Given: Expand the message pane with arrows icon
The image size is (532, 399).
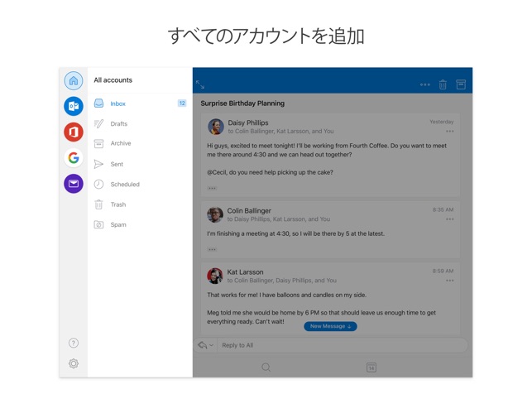Looking at the screenshot, I should click(200, 84).
